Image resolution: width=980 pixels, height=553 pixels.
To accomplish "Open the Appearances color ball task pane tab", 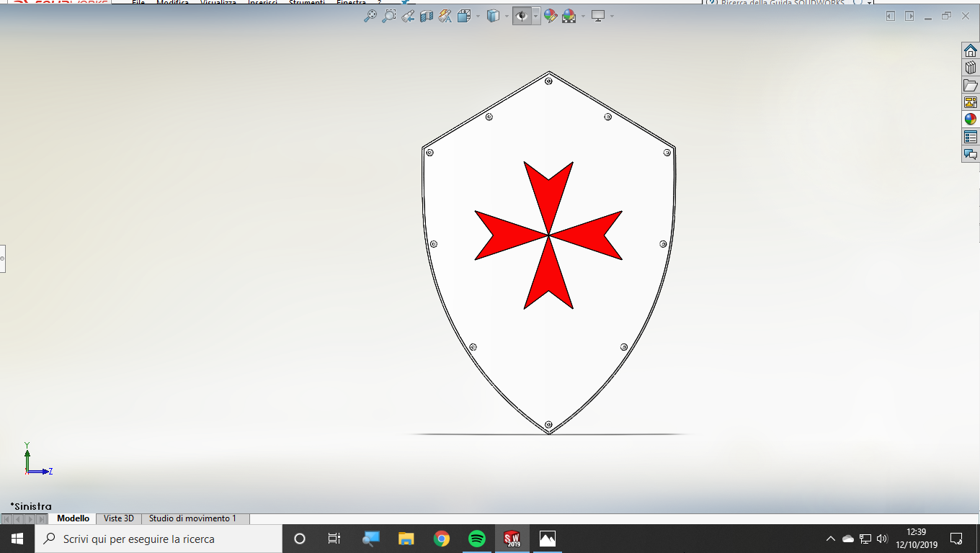I will coord(971,120).
